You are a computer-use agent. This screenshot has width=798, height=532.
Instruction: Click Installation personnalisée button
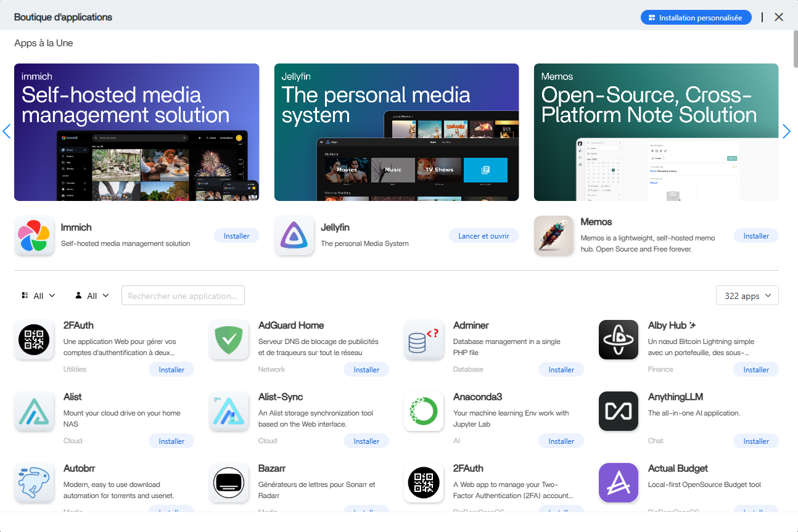tap(696, 17)
